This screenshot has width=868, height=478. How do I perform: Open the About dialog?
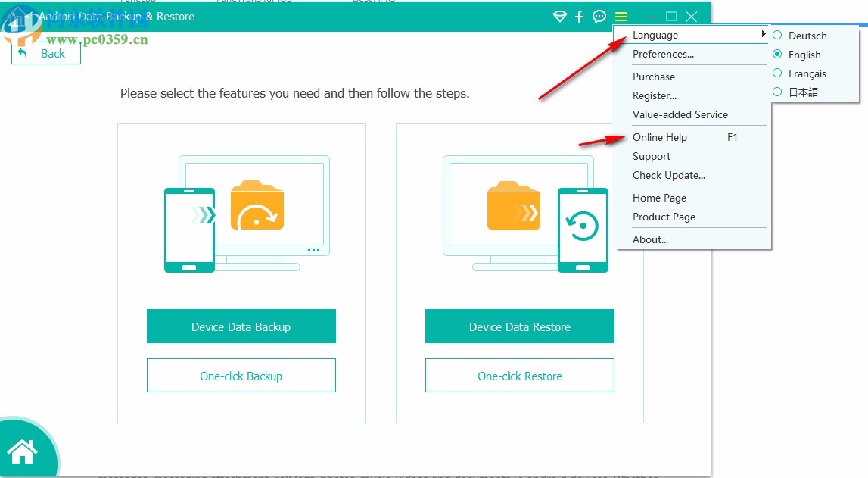[x=650, y=239]
